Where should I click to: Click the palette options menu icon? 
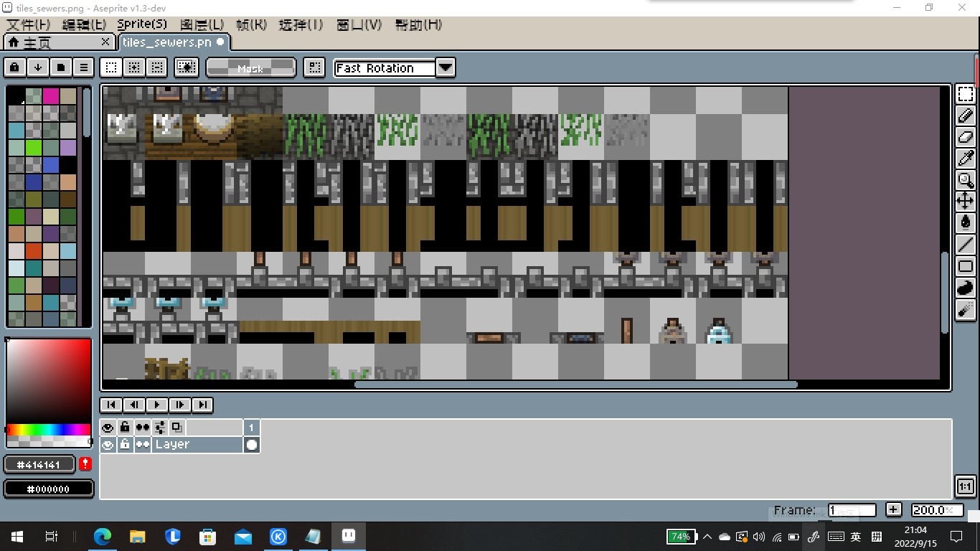[x=84, y=67]
